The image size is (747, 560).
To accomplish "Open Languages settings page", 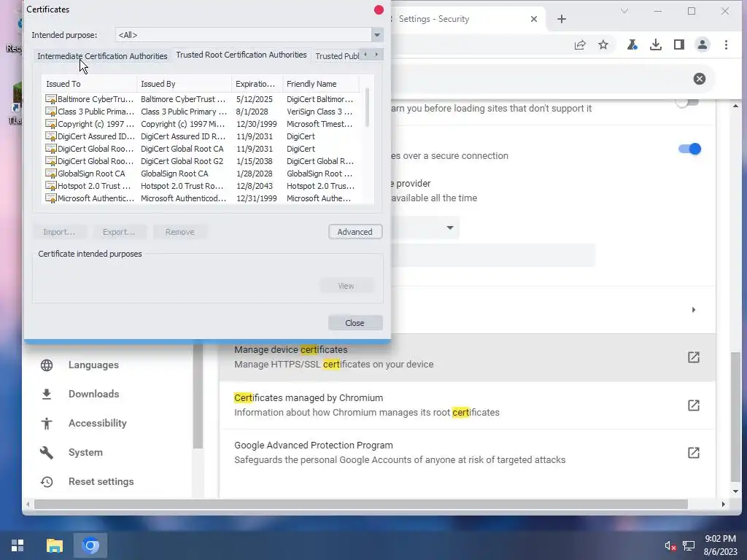I will pos(93,365).
